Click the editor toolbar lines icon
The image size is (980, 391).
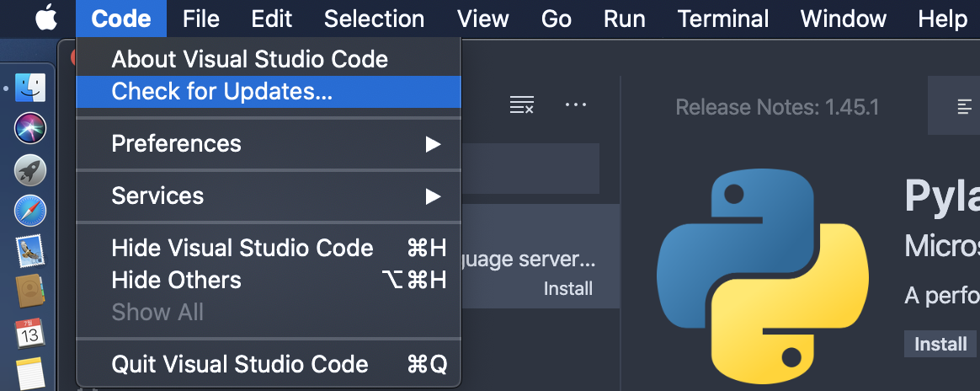coord(965,106)
